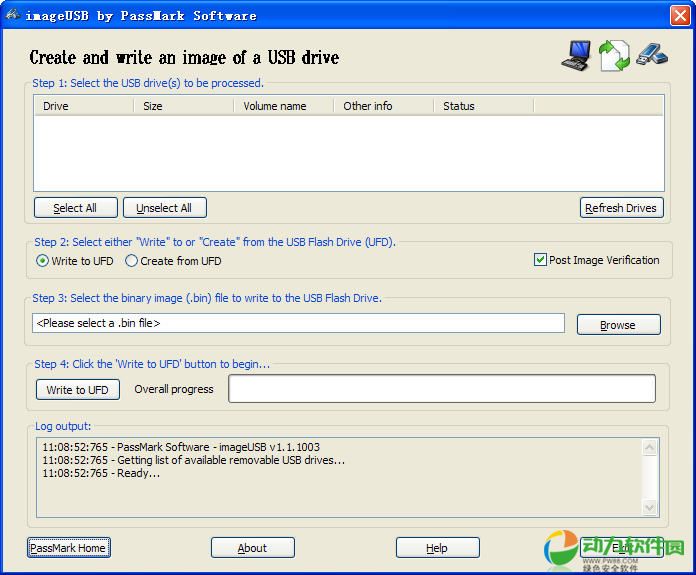Click the log output scroll down arrow

[x=650, y=508]
